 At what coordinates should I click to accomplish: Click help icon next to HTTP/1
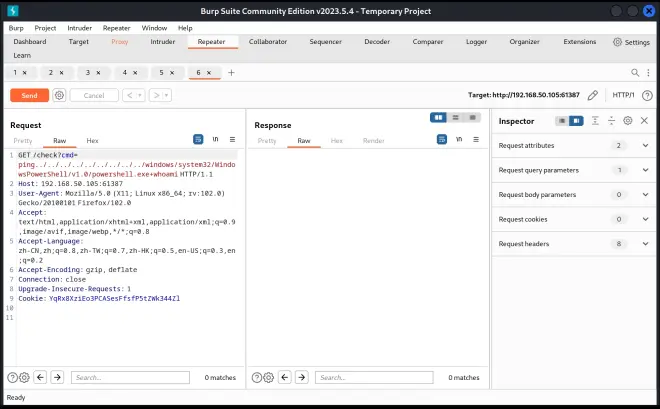[x=647, y=95]
